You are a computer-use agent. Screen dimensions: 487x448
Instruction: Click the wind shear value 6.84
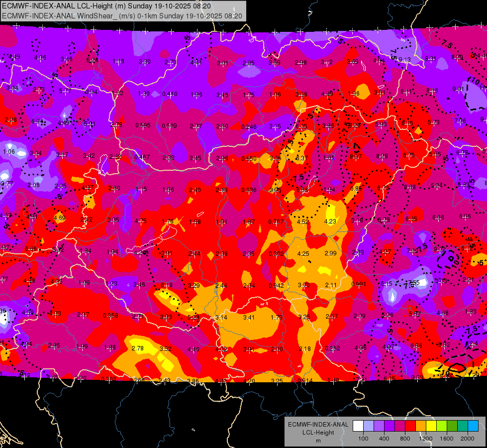click(x=37, y=121)
